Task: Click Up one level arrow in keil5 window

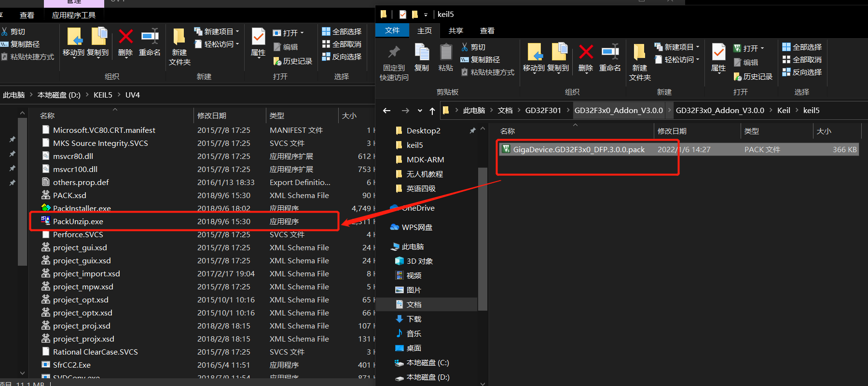Action: [432, 111]
